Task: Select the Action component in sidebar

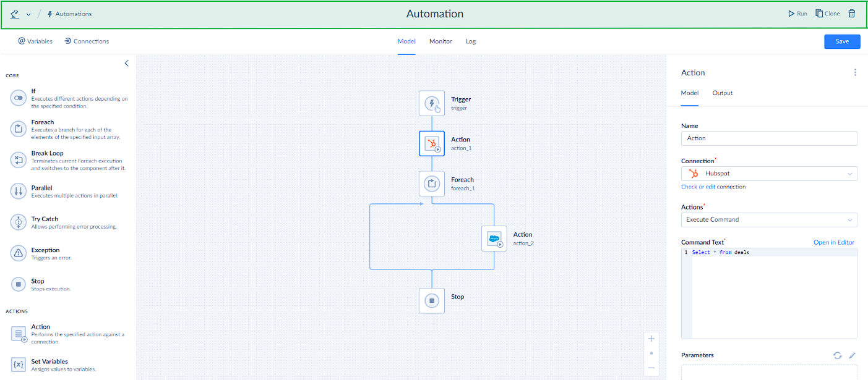Action: pos(70,334)
